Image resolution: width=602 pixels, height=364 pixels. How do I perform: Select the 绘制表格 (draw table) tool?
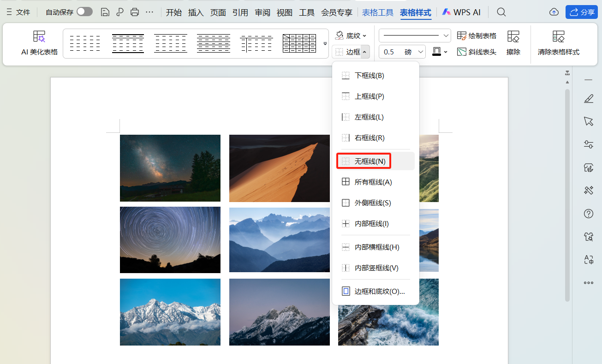[x=476, y=35]
